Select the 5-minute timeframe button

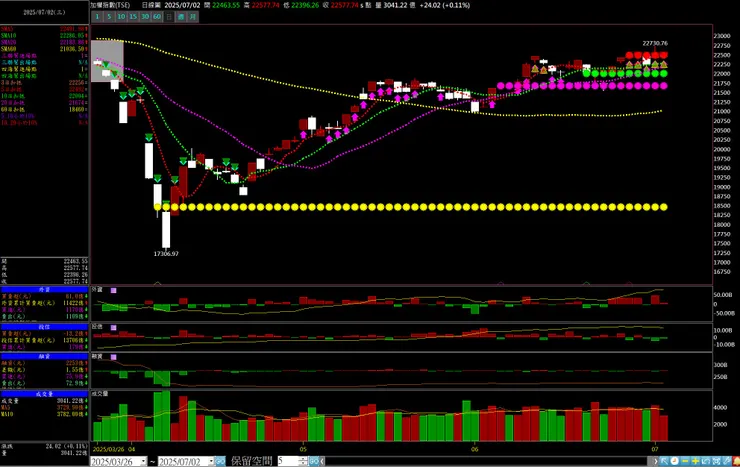point(109,17)
